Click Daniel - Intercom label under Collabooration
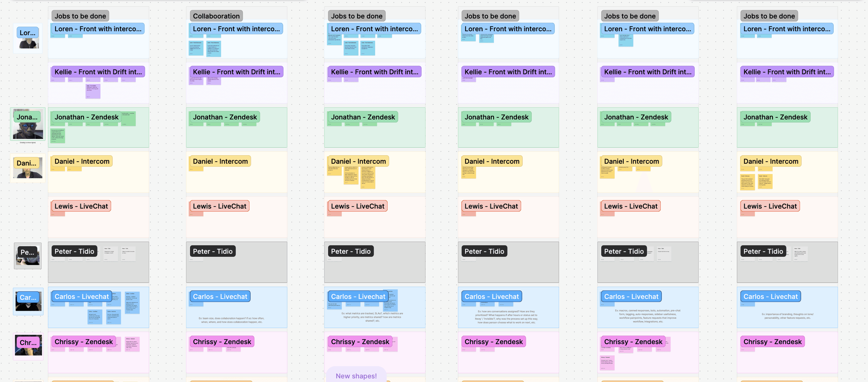 click(x=220, y=161)
